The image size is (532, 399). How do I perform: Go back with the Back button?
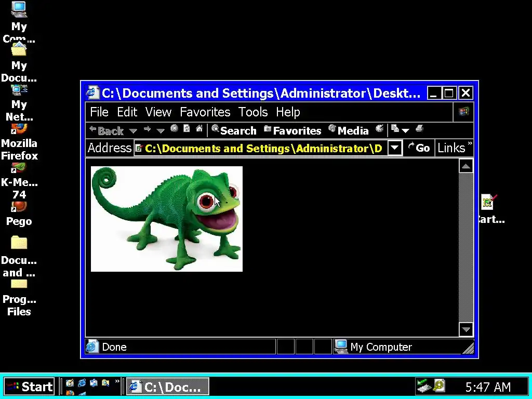106,130
